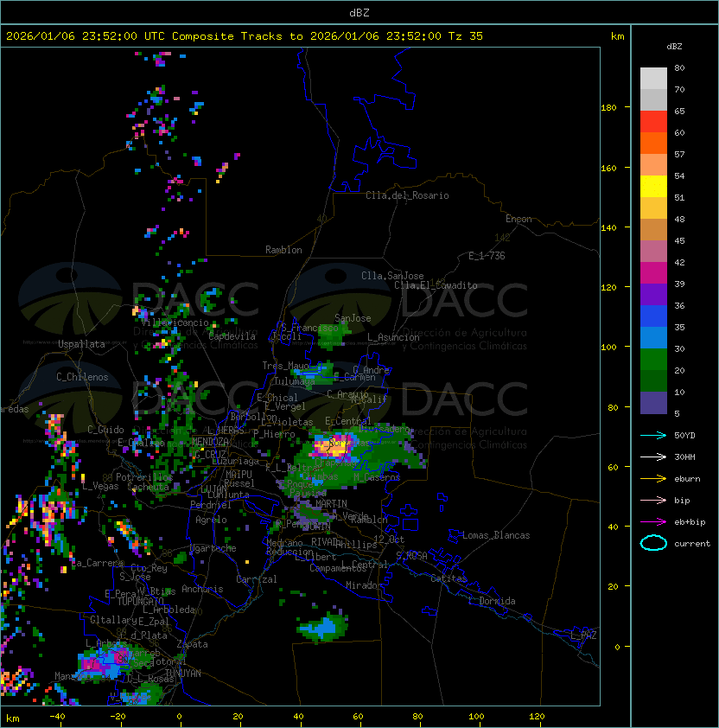Click the 'Catitas' place label
The width and height of the screenshot is (719, 728).
[x=449, y=578]
